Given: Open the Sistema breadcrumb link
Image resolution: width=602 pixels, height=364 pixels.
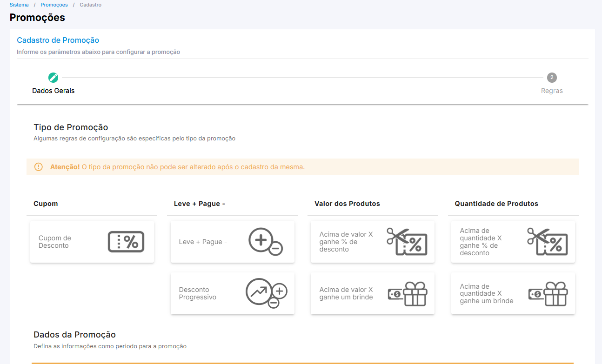Looking at the screenshot, I should point(19,5).
